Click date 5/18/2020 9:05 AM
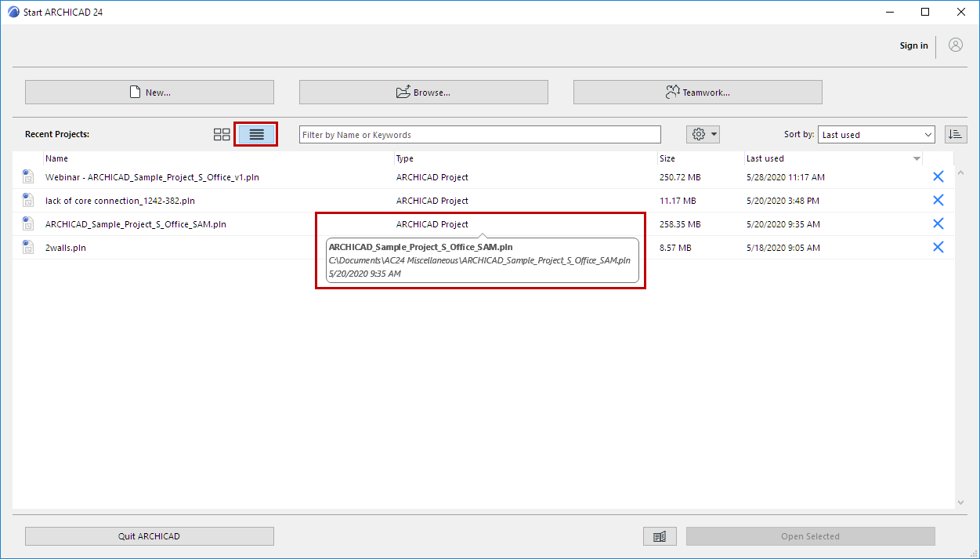The width and height of the screenshot is (980, 559). pyautogui.click(x=783, y=248)
